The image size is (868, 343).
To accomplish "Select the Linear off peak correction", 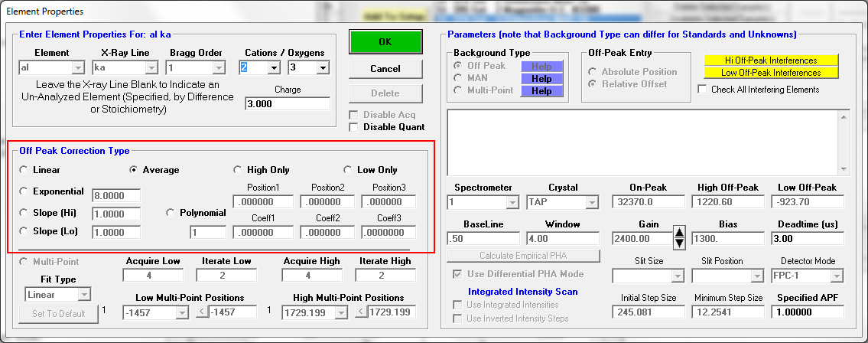I will click(x=24, y=170).
